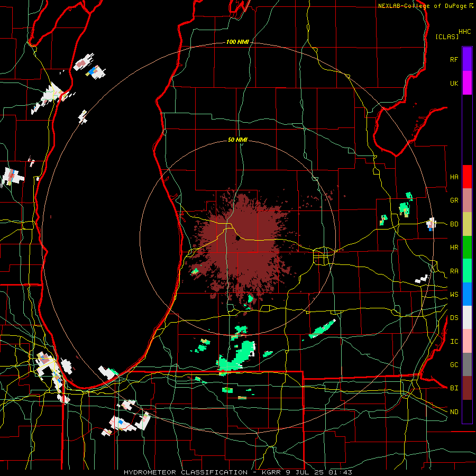Click the HHC product code label
The image size is (476, 476).
pos(464,32)
